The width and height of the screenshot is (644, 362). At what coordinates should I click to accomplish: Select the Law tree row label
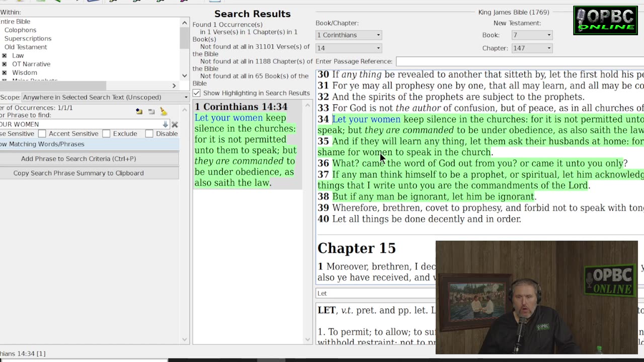coord(18,56)
